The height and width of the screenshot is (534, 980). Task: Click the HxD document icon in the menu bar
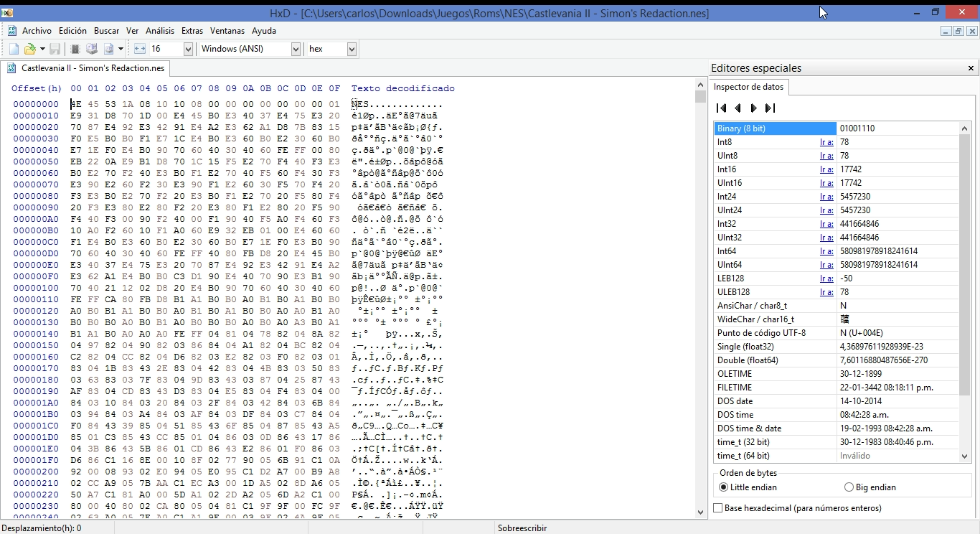pos(11,31)
